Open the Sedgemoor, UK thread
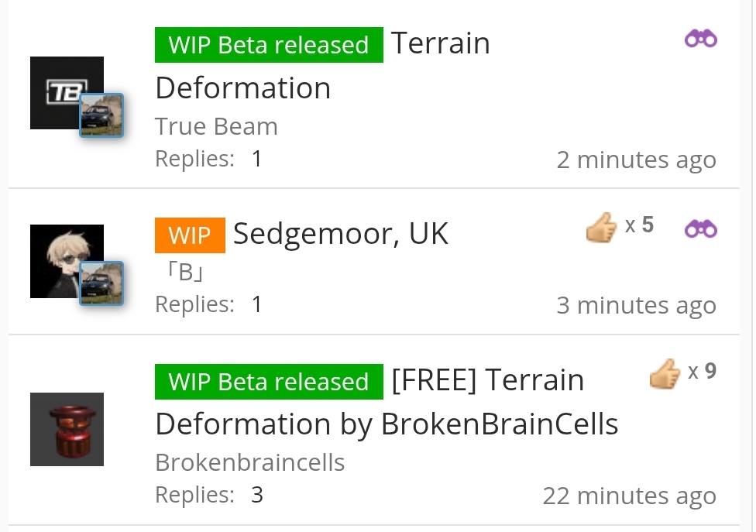Viewport: 756px width, 532px height. (x=340, y=234)
